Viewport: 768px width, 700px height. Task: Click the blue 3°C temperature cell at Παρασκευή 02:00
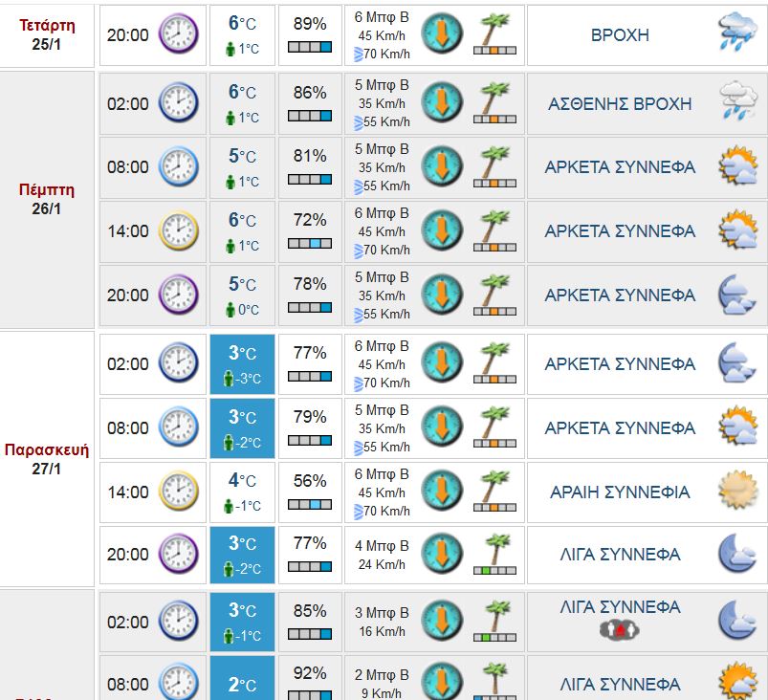242,363
